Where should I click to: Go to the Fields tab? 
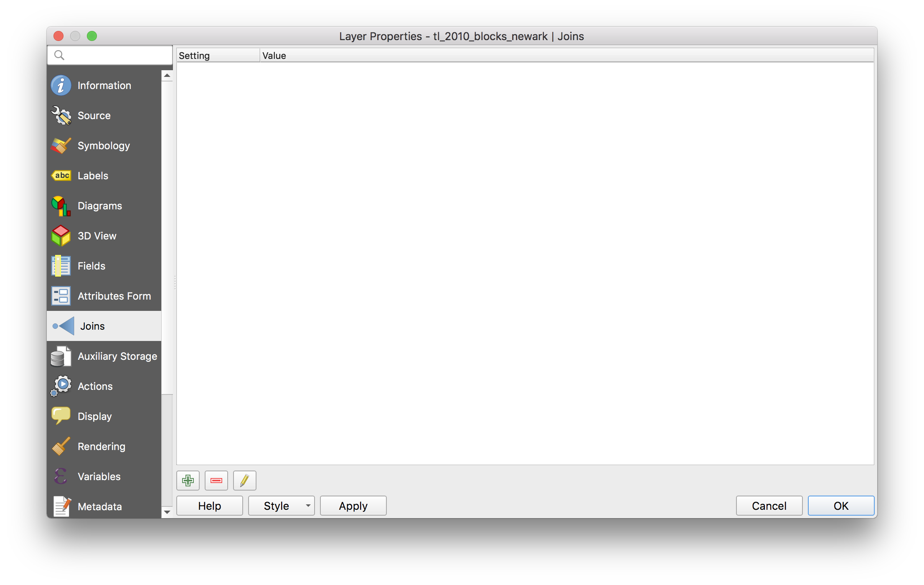91,266
